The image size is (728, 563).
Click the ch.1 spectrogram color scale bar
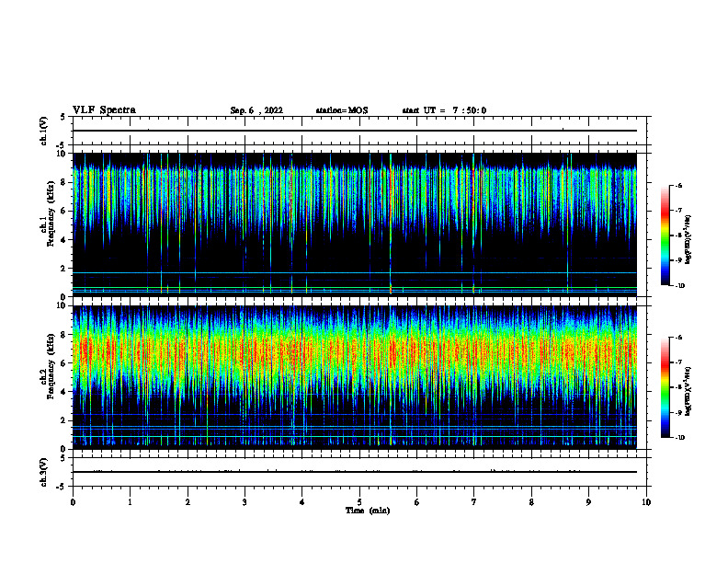coord(665,236)
